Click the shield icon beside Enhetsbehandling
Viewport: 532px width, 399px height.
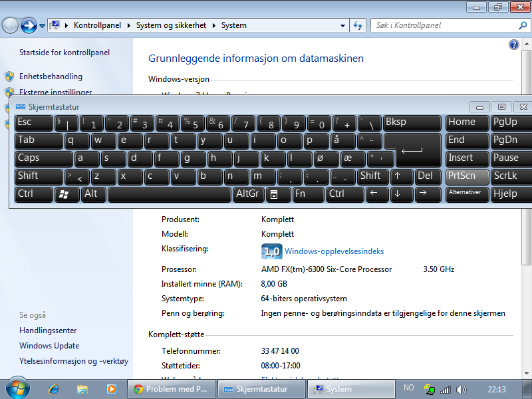point(9,76)
